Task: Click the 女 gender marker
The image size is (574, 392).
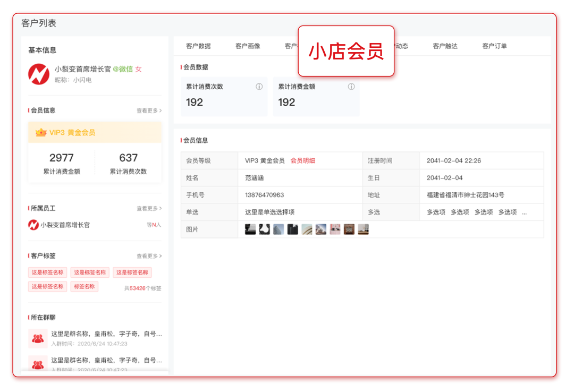Action: pyautogui.click(x=139, y=70)
